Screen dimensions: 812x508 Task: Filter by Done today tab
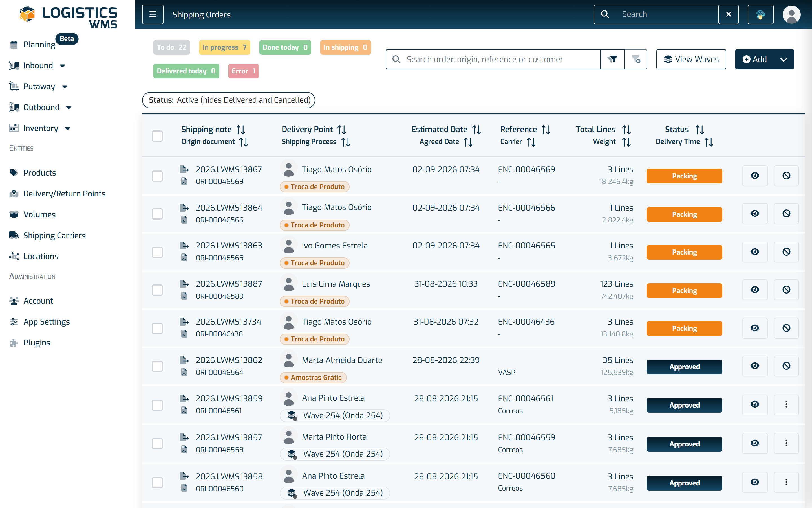click(x=285, y=47)
